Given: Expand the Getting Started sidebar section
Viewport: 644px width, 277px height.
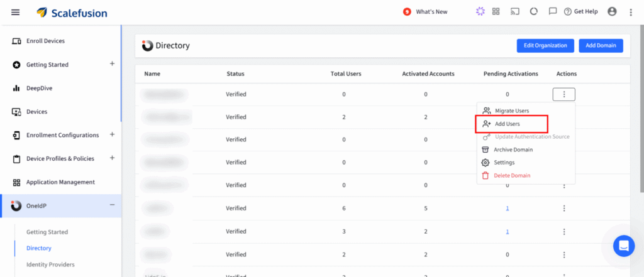Looking at the screenshot, I should tap(112, 64).
